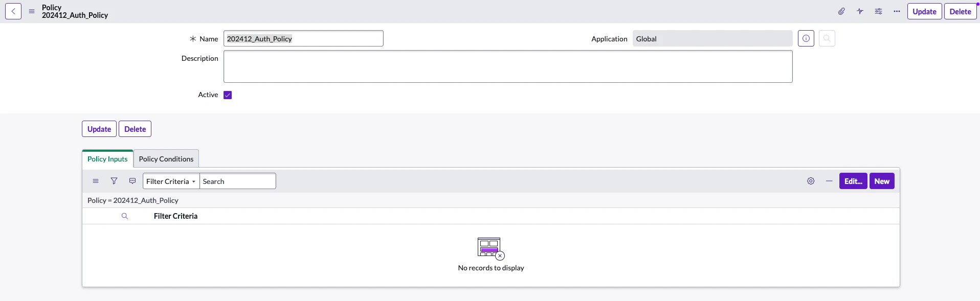Collapse the related list with the minus icon
Image resolution: width=980 pixels, height=301 pixels.
click(829, 181)
